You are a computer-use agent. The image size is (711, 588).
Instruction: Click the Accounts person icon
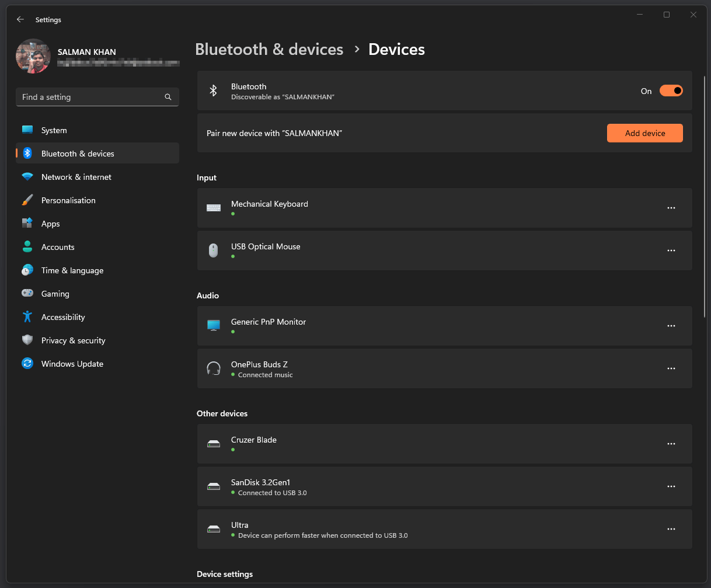point(27,246)
